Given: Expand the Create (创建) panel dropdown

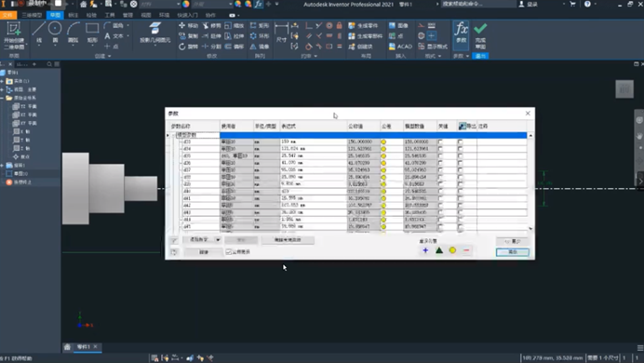Looking at the screenshot, I should point(109,56).
